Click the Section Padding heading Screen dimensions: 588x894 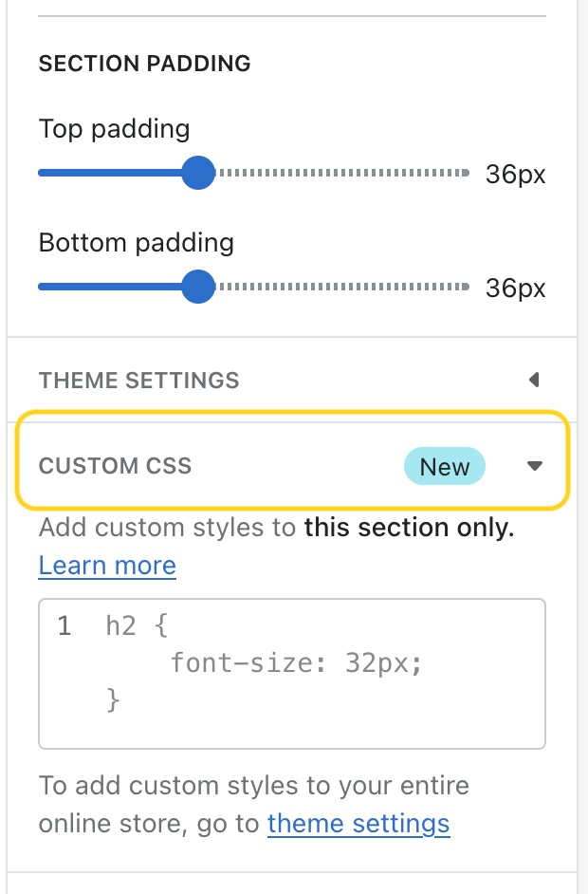(144, 64)
